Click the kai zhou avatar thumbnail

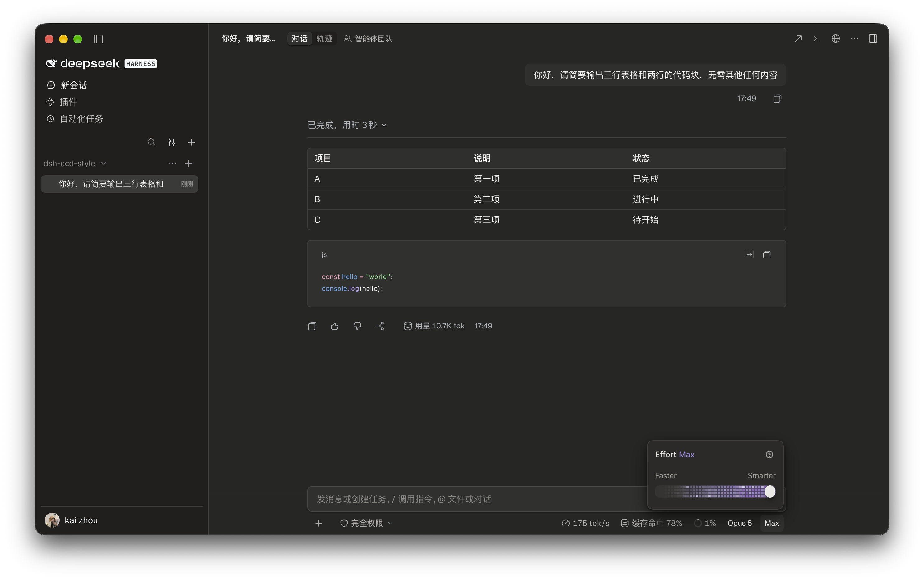click(x=52, y=520)
